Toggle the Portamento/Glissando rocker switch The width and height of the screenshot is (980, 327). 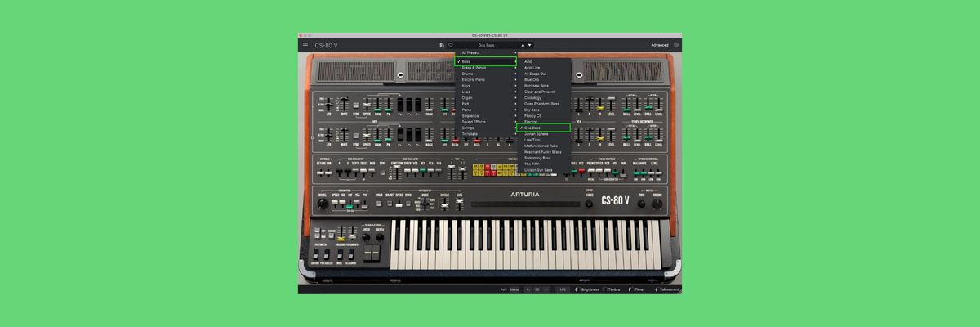[x=327, y=254]
